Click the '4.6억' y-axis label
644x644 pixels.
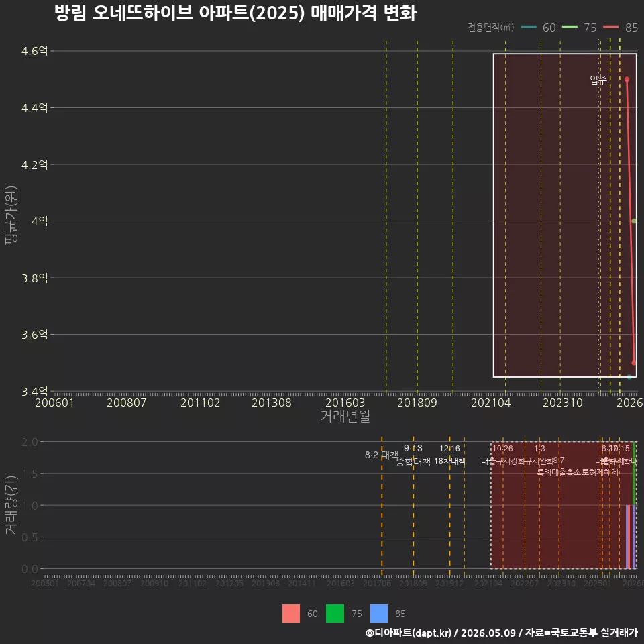(x=34, y=51)
